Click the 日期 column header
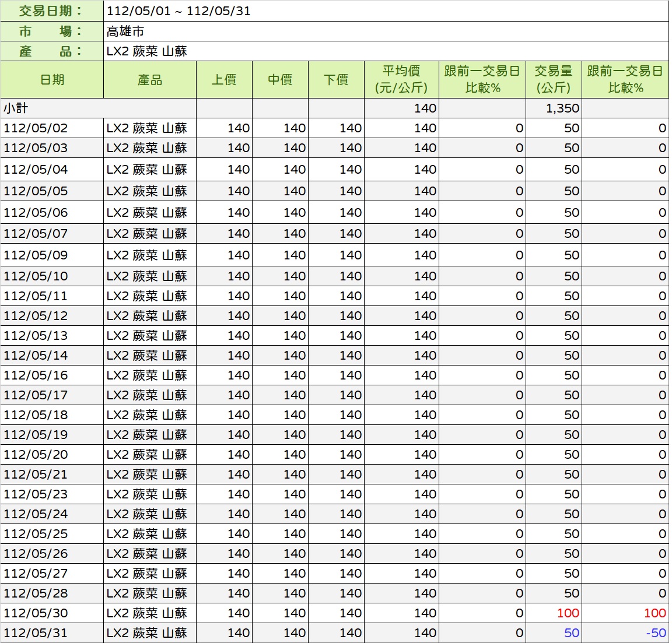 52,80
